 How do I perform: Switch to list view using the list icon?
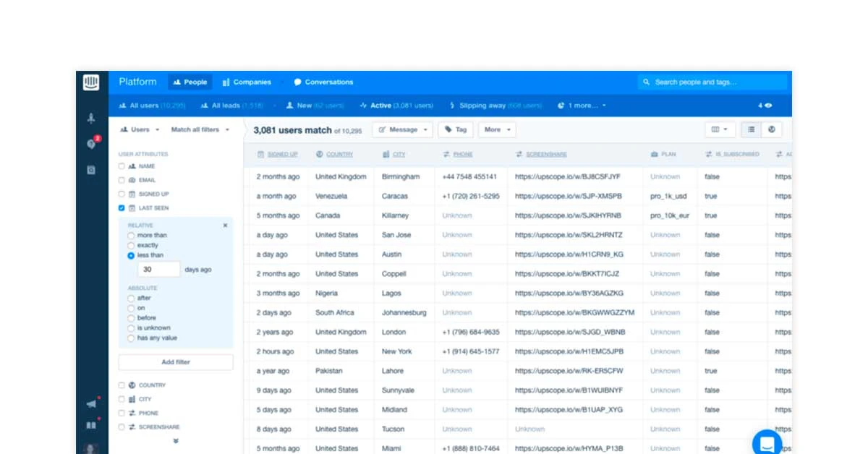click(x=752, y=129)
